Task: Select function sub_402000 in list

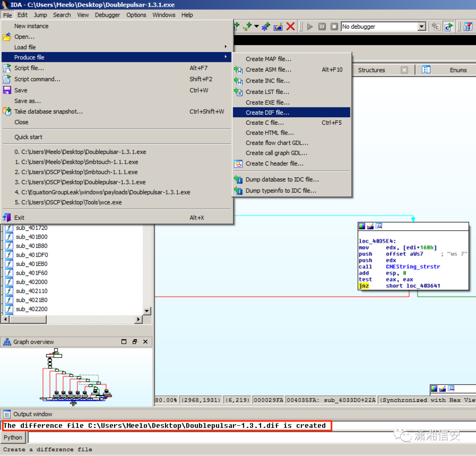Action: [x=32, y=282]
